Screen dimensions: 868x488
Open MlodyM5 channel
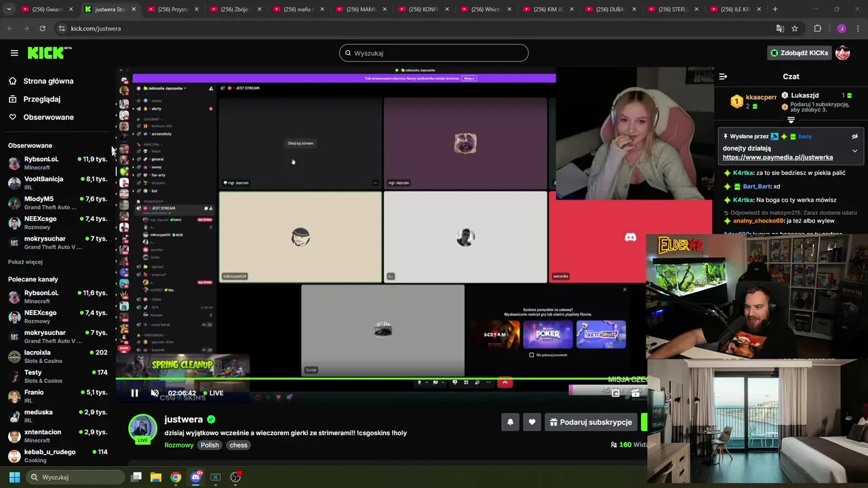[x=58, y=203]
